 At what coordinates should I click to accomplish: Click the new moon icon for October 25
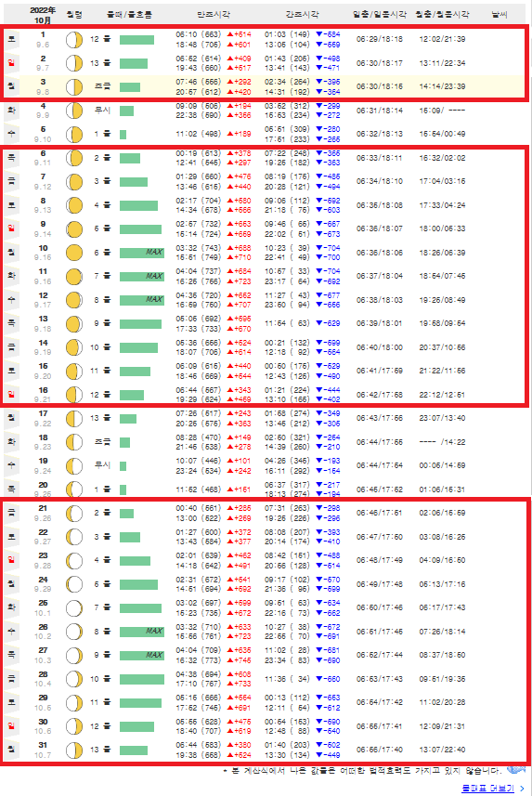point(74,607)
